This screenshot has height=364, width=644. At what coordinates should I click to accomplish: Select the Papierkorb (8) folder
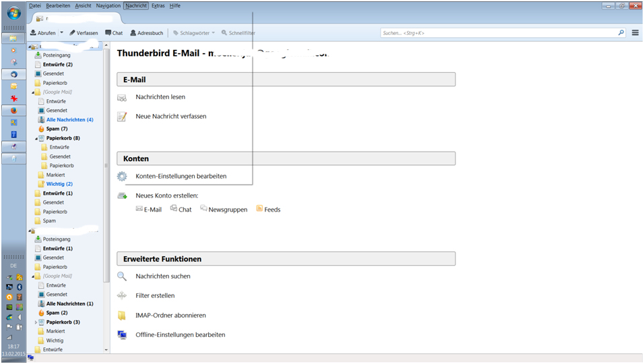click(x=63, y=138)
